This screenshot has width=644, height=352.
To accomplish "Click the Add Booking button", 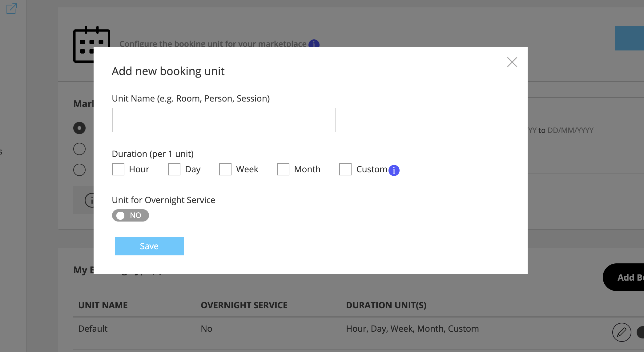I will coord(624,277).
